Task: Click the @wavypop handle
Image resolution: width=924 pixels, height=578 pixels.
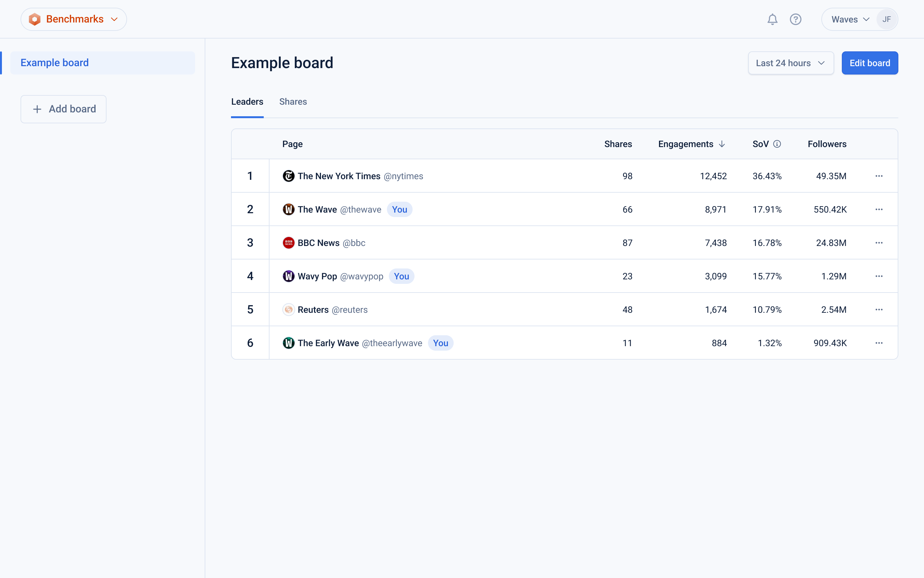Action: click(x=362, y=276)
